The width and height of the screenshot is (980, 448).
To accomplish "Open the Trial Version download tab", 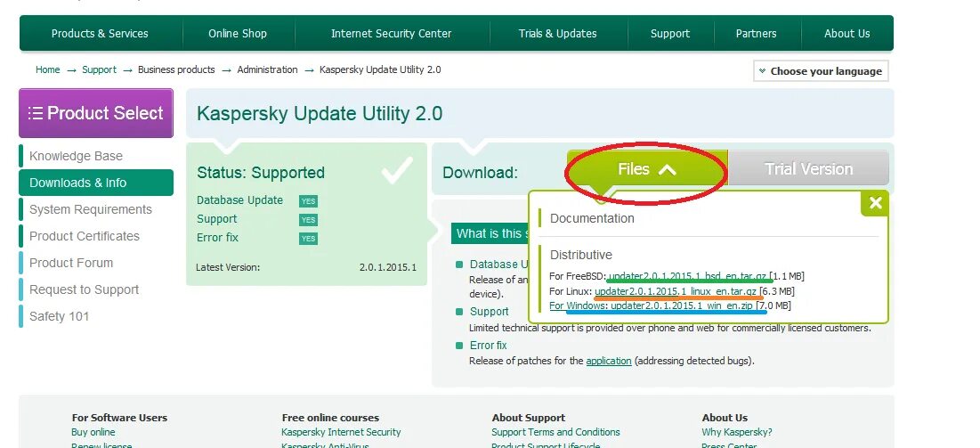I will coord(809,169).
